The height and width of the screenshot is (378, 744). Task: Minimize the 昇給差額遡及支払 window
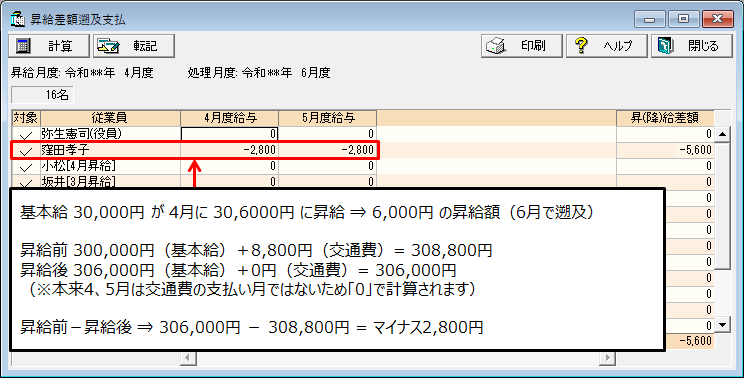650,19
